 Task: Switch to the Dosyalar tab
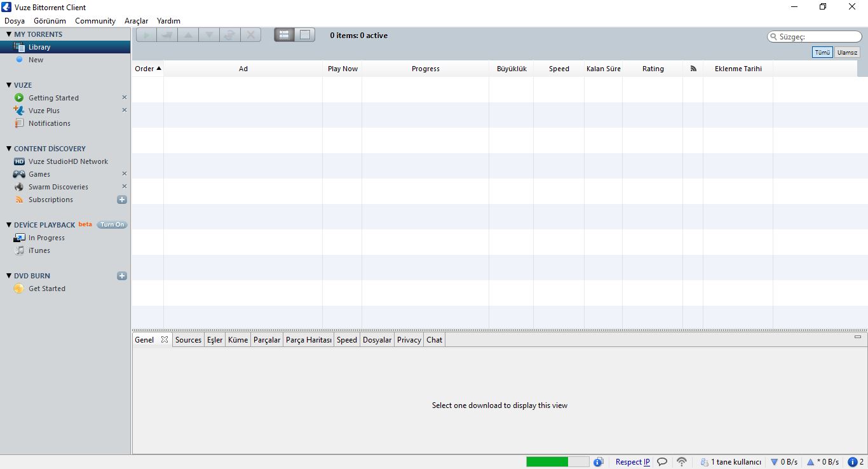point(377,340)
